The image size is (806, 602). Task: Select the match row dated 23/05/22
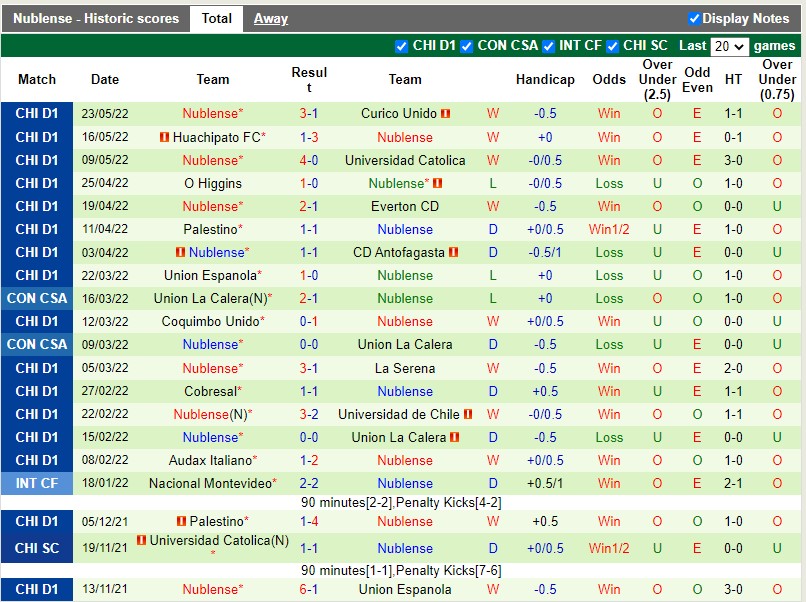104,113
